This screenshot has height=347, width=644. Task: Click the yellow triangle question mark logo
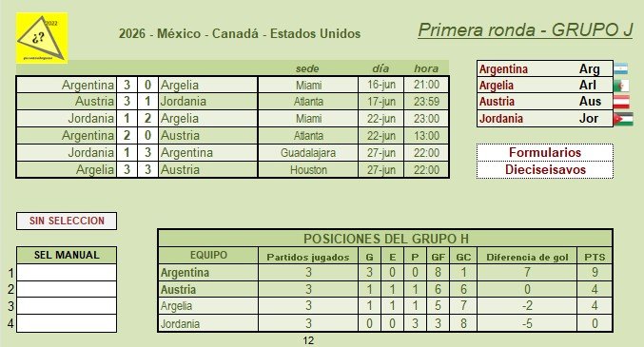42,38
